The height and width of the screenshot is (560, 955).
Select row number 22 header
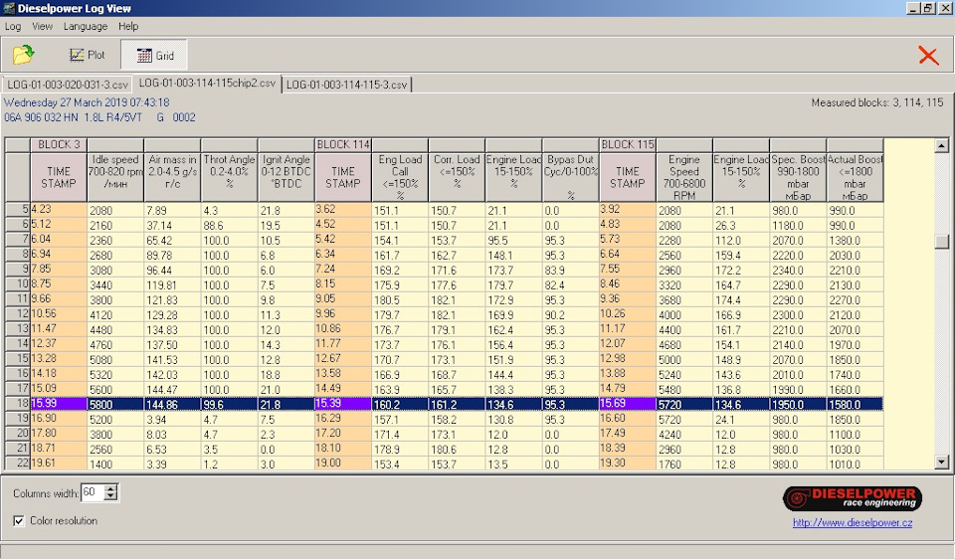coord(18,464)
